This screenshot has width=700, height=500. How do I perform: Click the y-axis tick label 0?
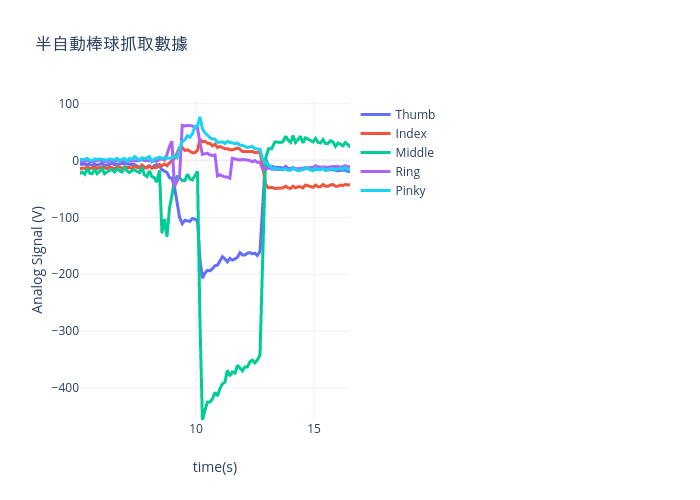coord(75,161)
